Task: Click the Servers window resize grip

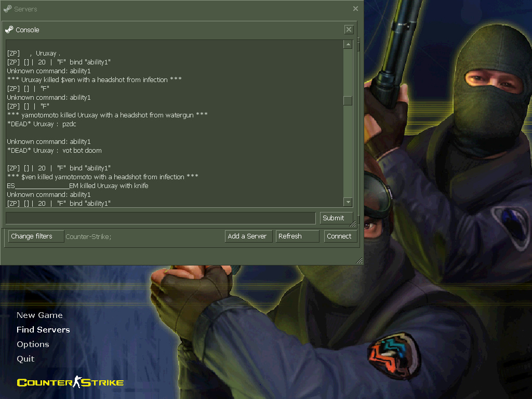Action: pos(359,261)
